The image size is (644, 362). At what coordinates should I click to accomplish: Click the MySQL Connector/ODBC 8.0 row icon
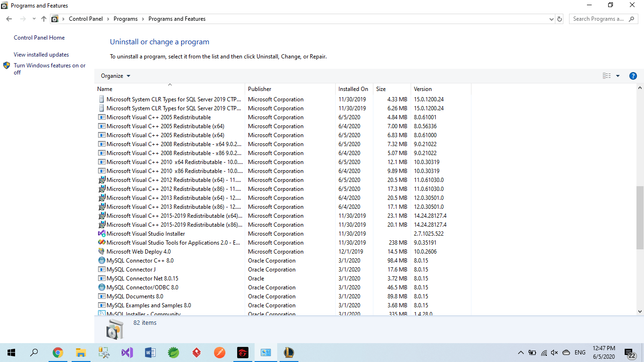[x=101, y=288]
